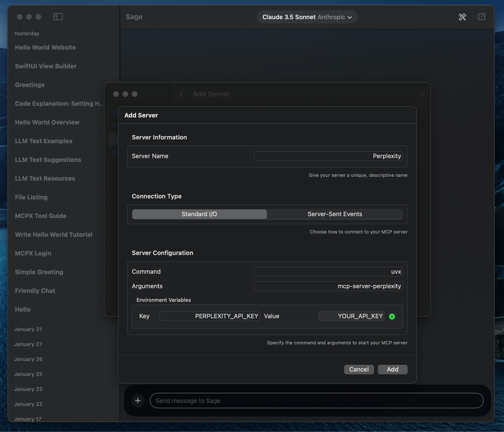Open the LLM Text Suggestions chat
504x432 pixels.
48,160
